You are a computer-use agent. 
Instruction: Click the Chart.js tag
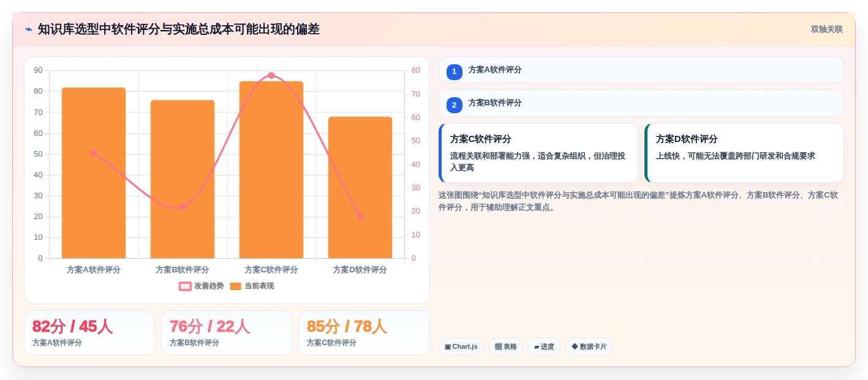coord(461,347)
